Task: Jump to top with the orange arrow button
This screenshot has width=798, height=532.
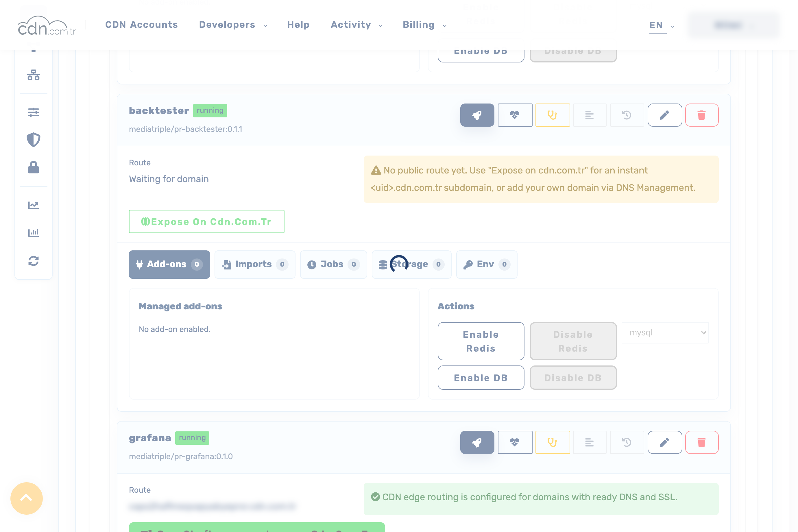Action: click(27, 498)
